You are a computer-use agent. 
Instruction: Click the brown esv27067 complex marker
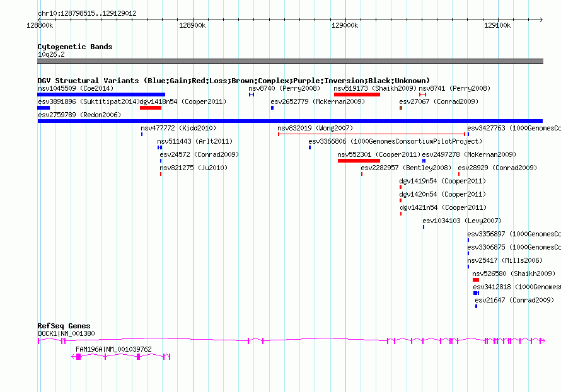tap(401, 108)
